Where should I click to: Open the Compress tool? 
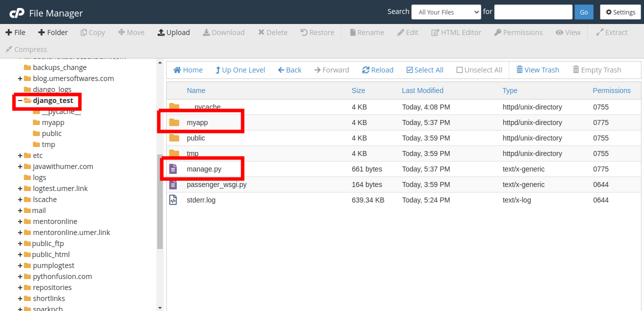(26, 49)
